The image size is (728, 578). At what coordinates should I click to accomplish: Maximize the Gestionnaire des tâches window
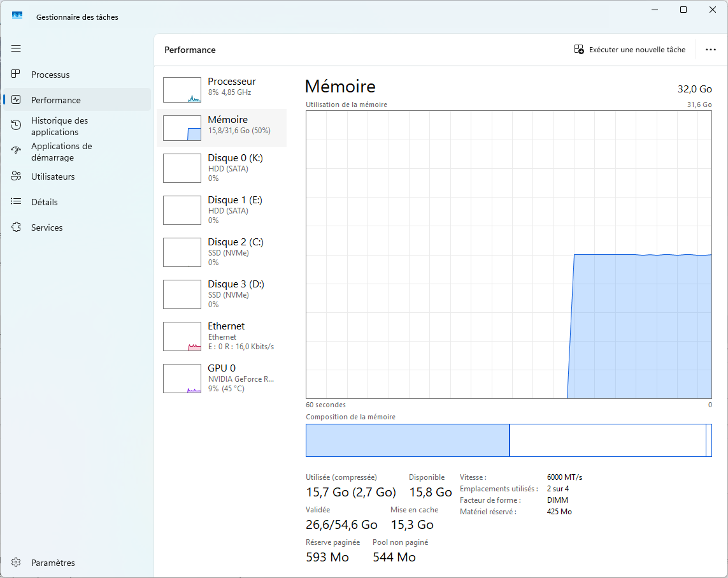point(683,10)
